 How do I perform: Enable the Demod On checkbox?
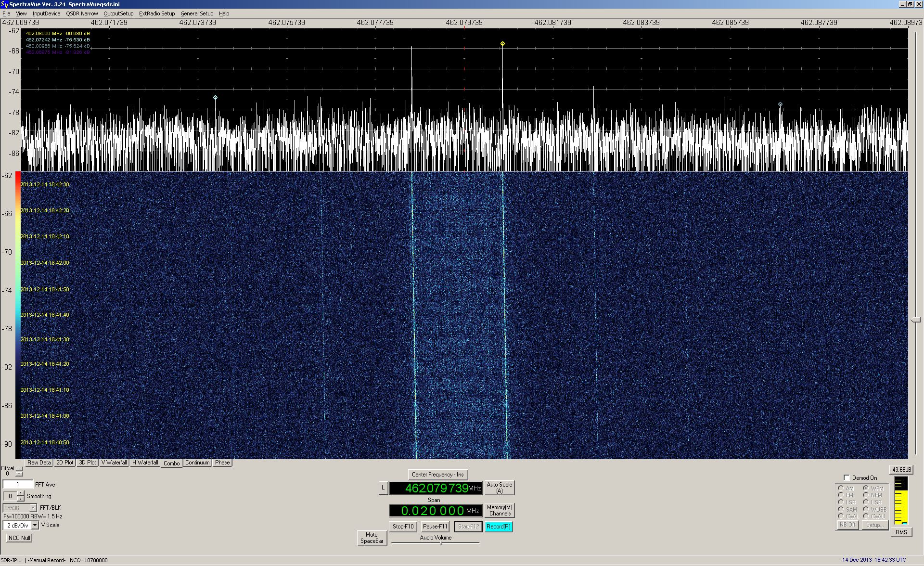point(847,478)
